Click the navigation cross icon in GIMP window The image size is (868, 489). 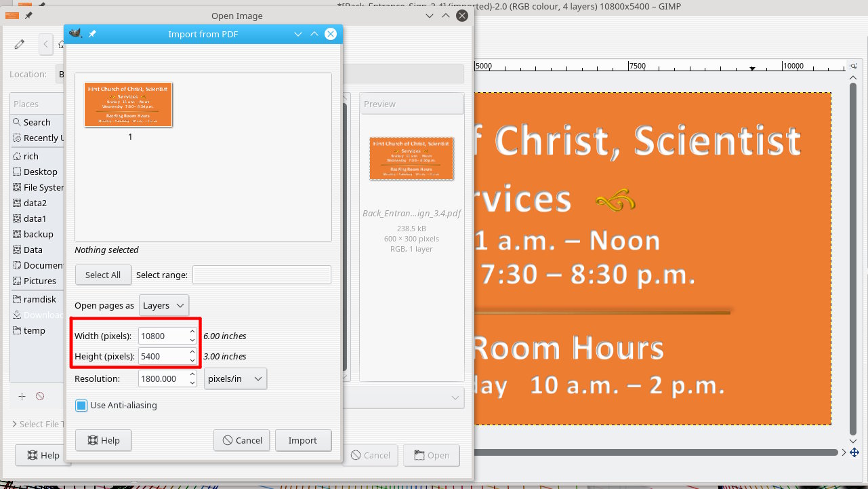click(x=855, y=452)
